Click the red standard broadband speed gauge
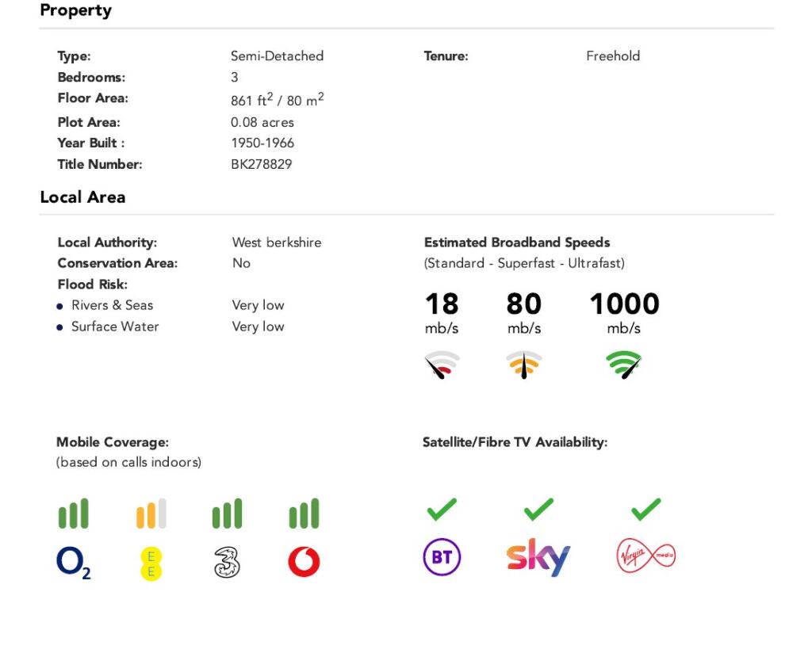The width and height of the screenshot is (812, 653). (x=442, y=365)
